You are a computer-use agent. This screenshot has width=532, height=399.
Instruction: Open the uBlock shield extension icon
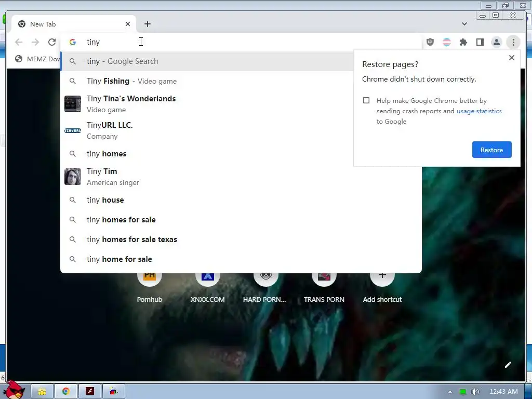pyautogui.click(x=430, y=42)
